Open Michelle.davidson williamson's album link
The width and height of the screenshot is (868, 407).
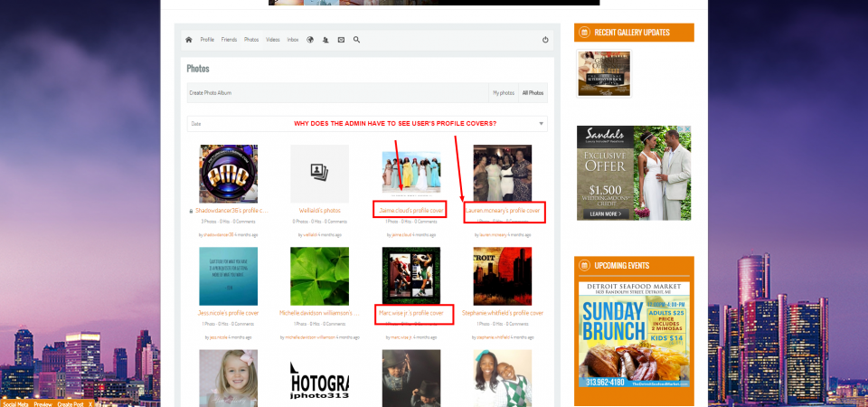click(x=319, y=313)
